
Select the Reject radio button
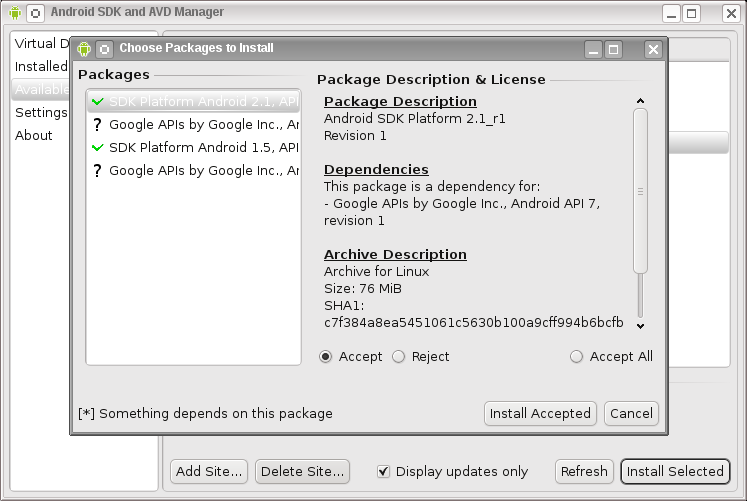399,357
